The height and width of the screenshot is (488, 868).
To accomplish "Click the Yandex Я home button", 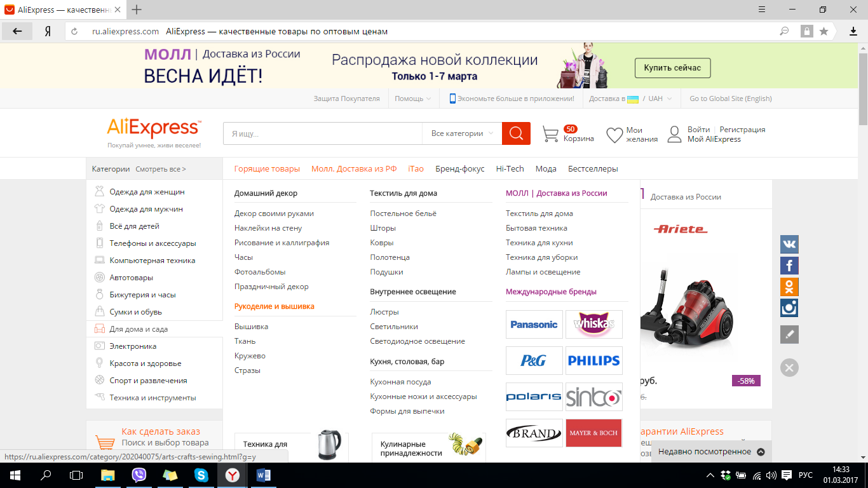I will pos(48,31).
